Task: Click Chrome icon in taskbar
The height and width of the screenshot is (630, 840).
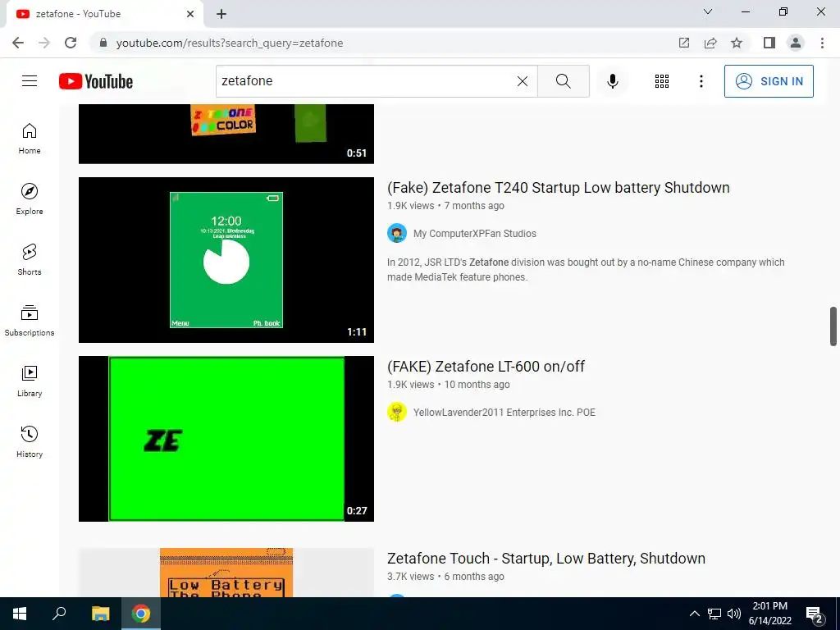Action: click(x=141, y=614)
